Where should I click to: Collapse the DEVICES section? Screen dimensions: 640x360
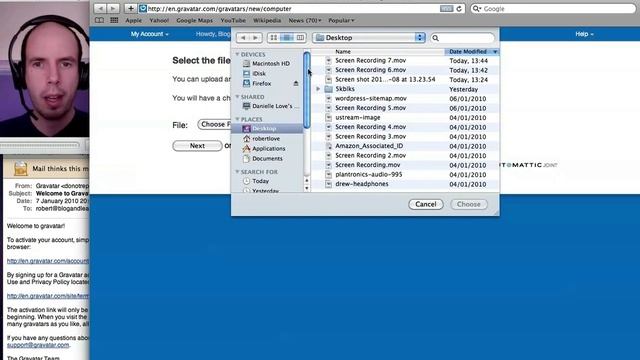[x=237, y=54]
